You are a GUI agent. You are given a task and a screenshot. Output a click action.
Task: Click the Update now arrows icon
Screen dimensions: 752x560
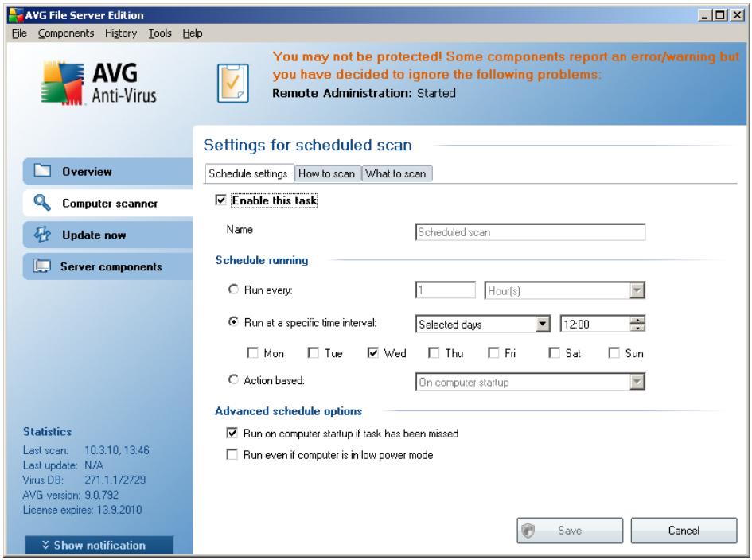pos(42,235)
